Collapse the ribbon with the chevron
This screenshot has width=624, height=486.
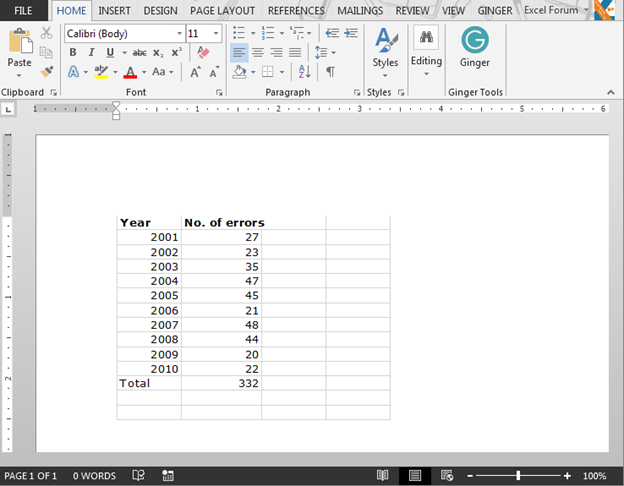[611, 92]
